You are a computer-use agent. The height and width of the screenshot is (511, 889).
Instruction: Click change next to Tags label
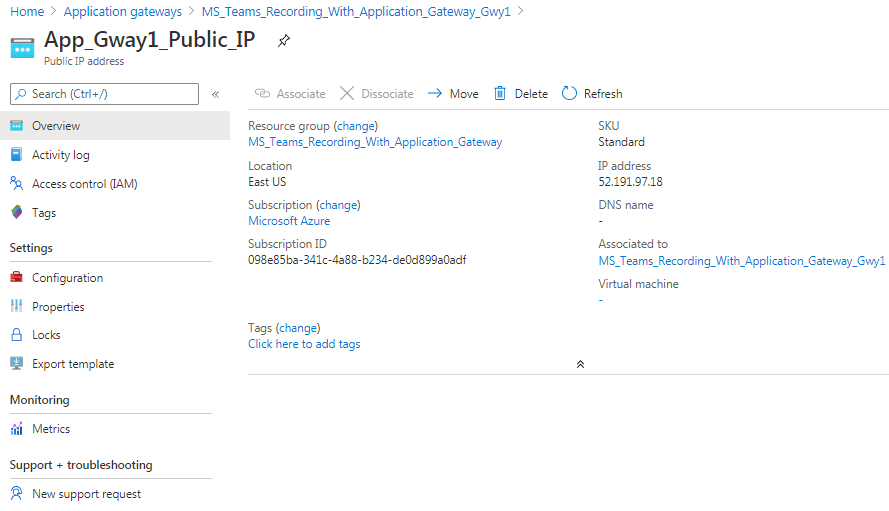[x=298, y=328]
